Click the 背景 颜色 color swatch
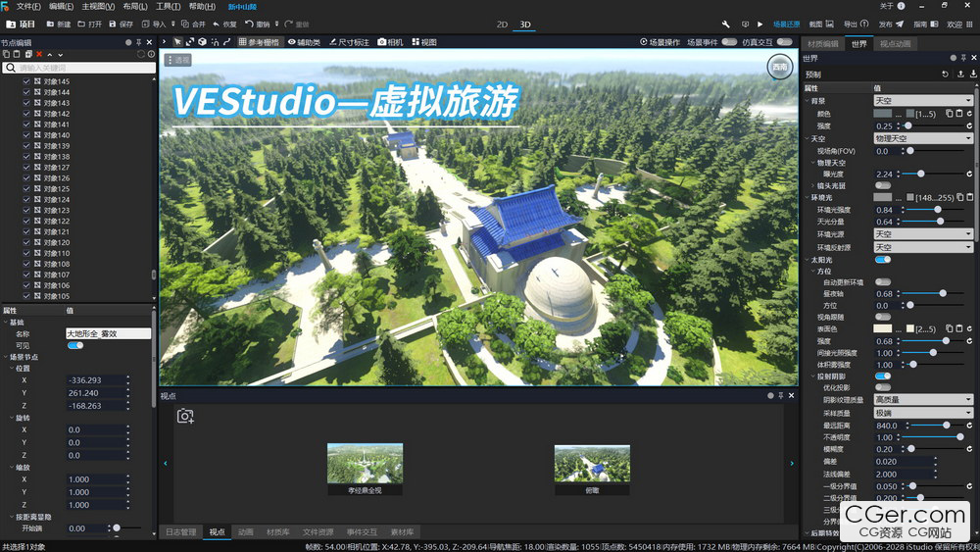980x552 pixels. tap(882, 114)
